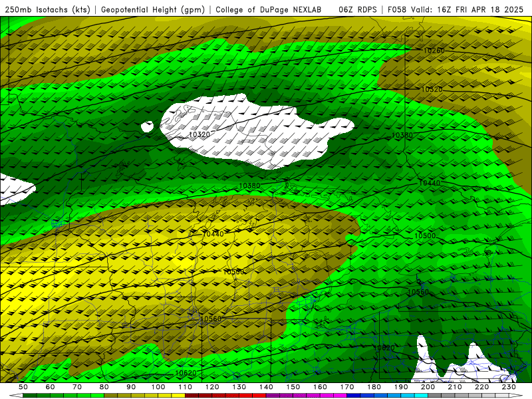This screenshot has width=532, height=399.
Task: Click the 80 knot color scale label
Action: tap(104, 387)
